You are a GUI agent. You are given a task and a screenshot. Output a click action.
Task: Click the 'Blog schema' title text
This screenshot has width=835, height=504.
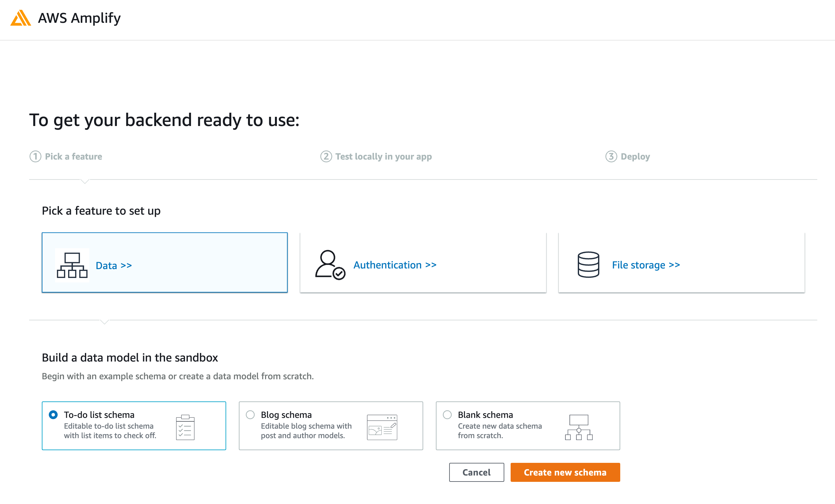click(x=286, y=415)
